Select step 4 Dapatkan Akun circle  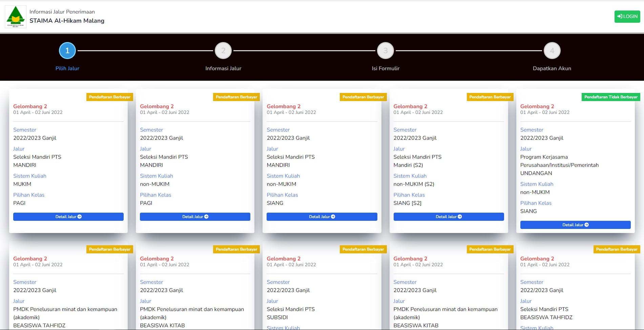click(552, 51)
